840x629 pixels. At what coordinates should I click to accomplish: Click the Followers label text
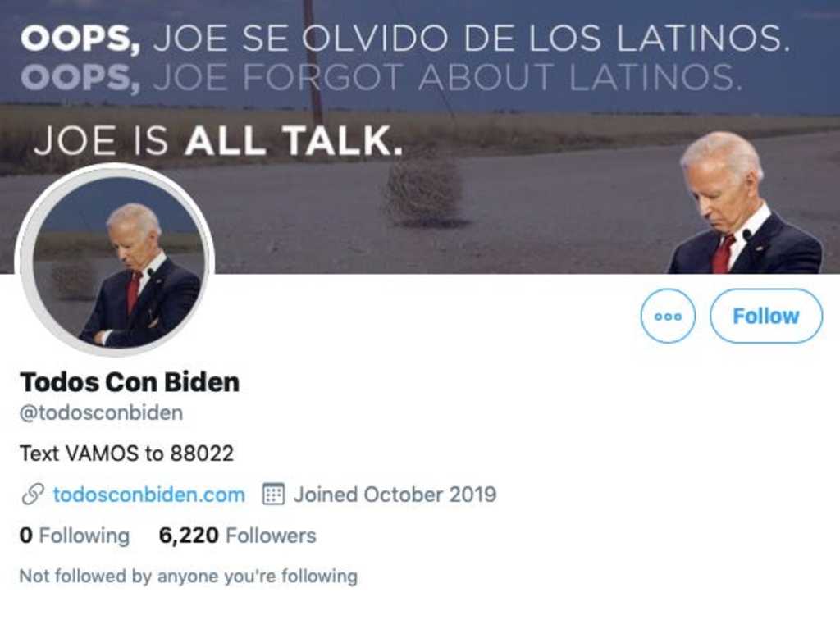271,536
